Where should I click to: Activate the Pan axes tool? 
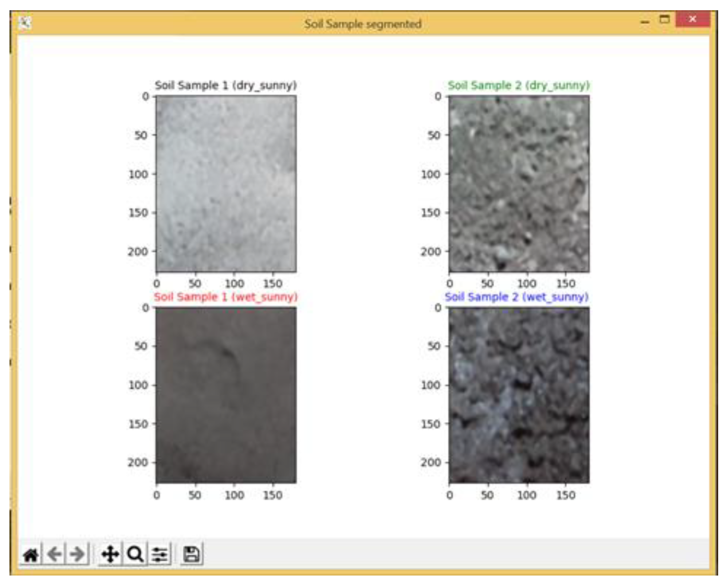tap(110, 555)
